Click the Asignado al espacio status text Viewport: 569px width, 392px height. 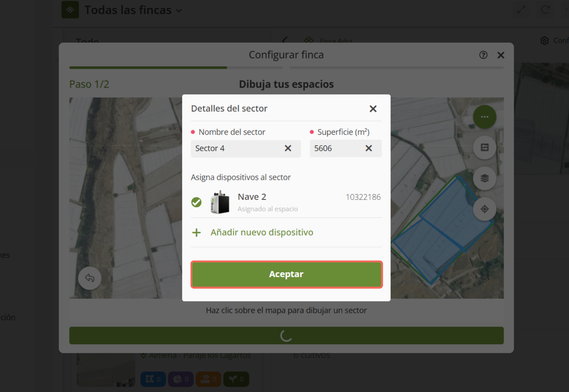268,209
